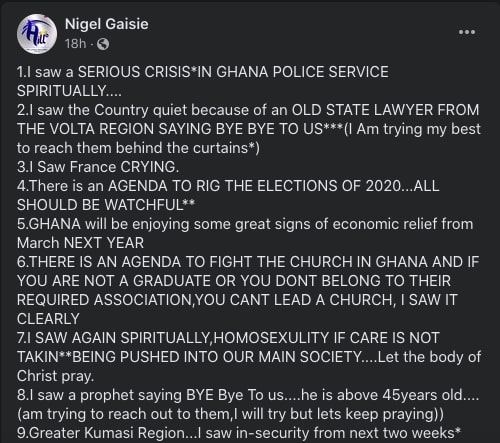Click the 18h post timestamp

coord(75,44)
